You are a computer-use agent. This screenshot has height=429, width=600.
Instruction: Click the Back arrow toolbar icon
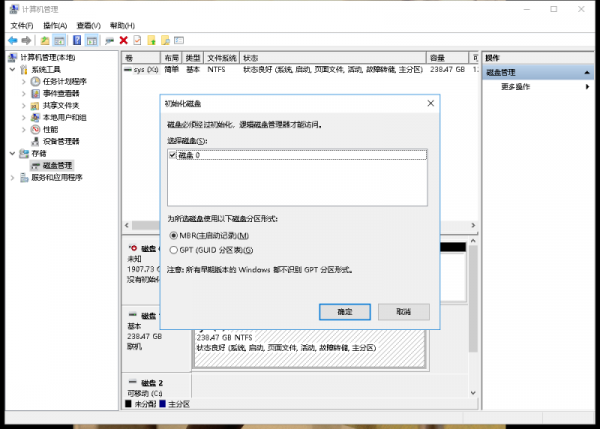point(13,40)
